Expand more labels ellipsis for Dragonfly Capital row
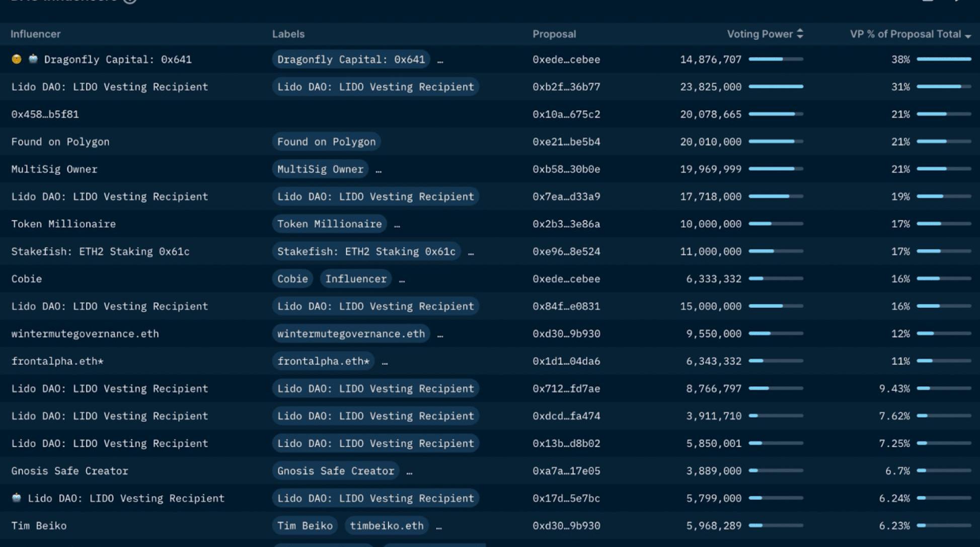 point(440,60)
